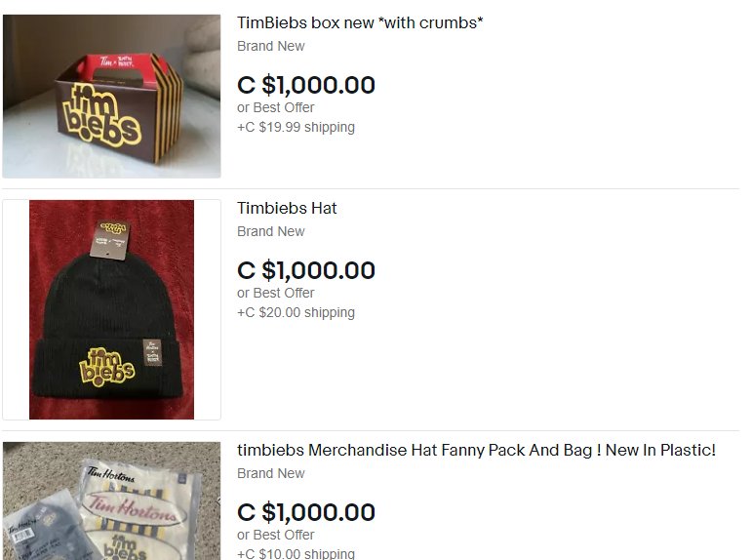
Task: Click the '+C $10.00 shipping' text
Action: [296, 553]
